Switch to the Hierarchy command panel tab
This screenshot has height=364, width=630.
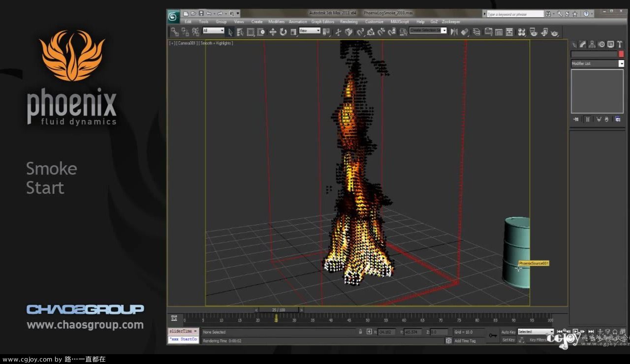(x=592, y=44)
